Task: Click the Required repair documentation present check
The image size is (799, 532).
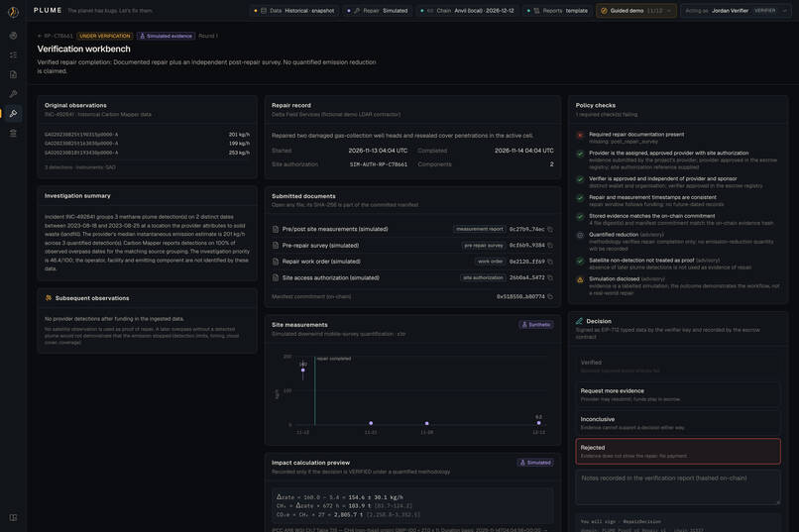Action: pyautogui.click(x=636, y=135)
